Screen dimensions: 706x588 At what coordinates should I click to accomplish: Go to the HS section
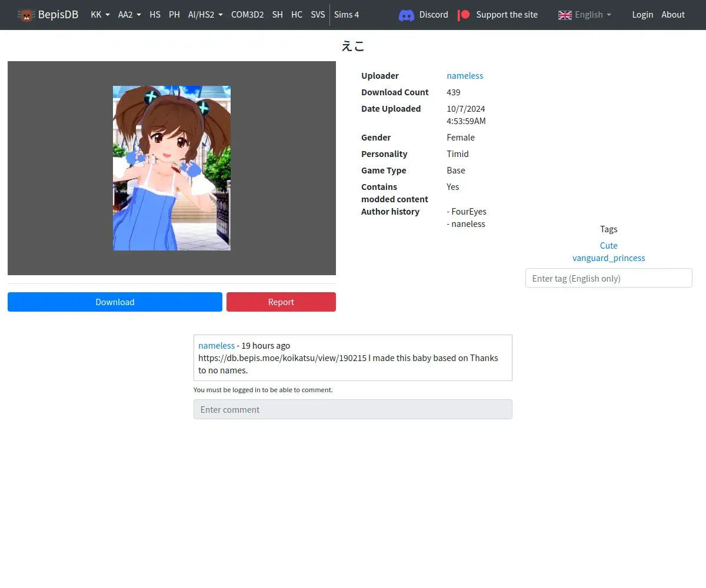pos(155,15)
